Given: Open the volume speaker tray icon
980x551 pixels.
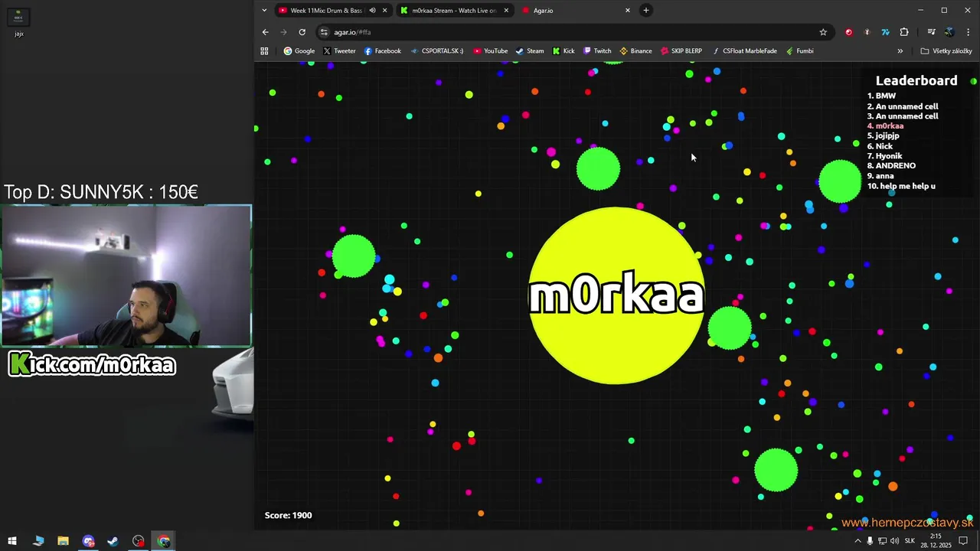Looking at the screenshot, I should tap(894, 541).
